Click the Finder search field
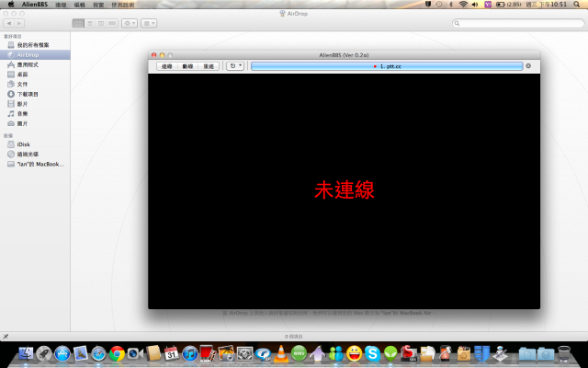 pyautogui.click(x=518, y=23)
